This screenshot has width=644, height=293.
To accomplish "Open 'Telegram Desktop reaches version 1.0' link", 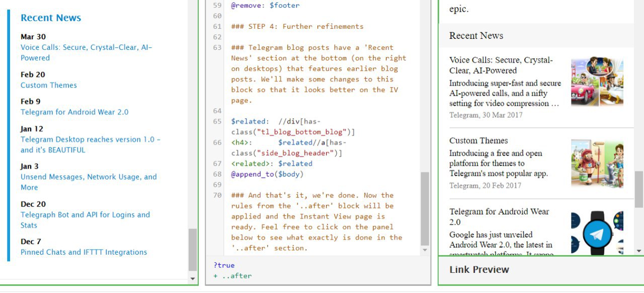I will tap(91, 144).
